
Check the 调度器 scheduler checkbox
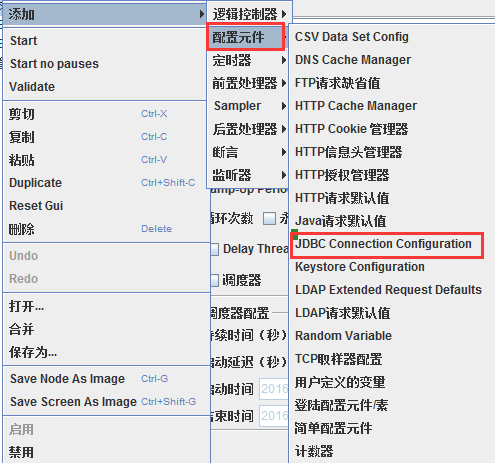click(x=215, y=280)
